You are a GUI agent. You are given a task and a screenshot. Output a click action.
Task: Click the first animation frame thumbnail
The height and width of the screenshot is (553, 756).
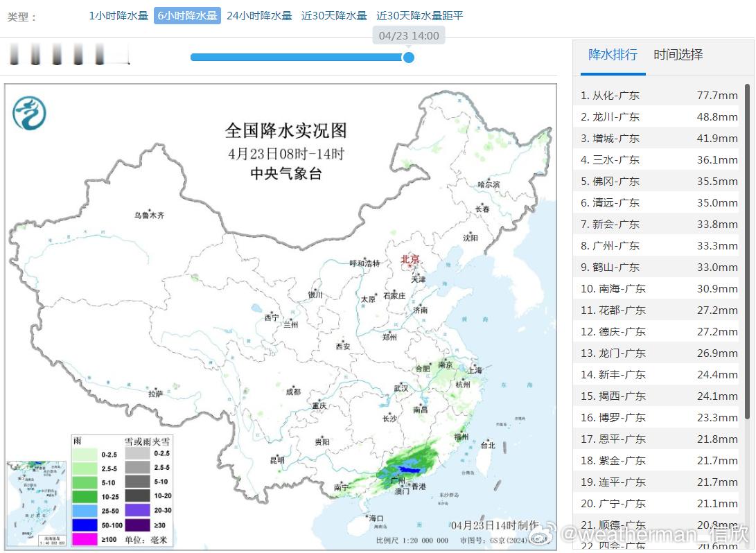coord(15,54)
